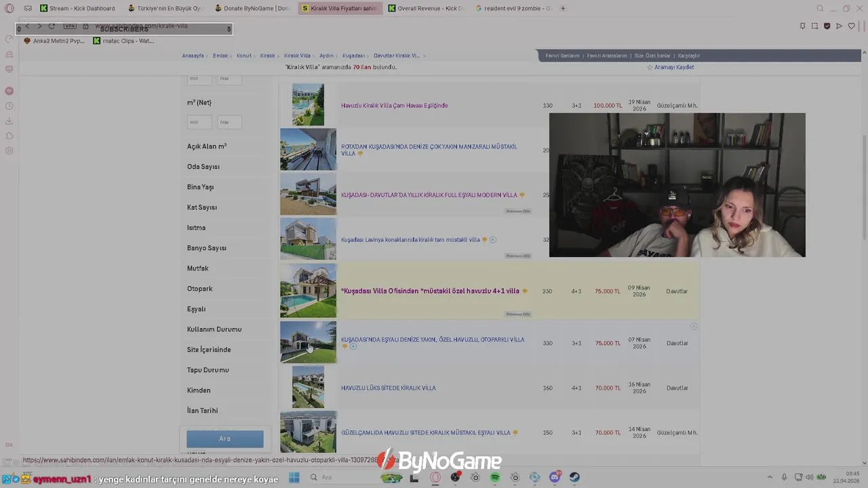
Task: Switch to Donate ByNoGame tab
Action: [x=252, y=8]
